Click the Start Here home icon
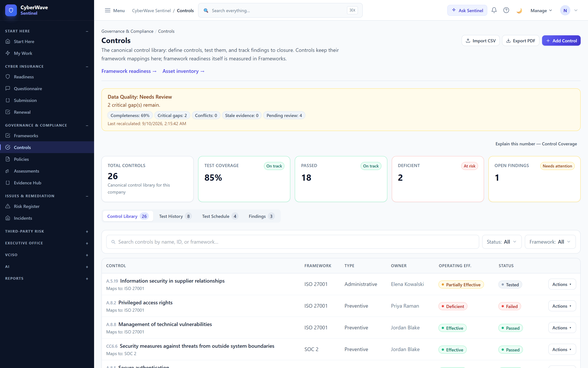 [8, 41]
